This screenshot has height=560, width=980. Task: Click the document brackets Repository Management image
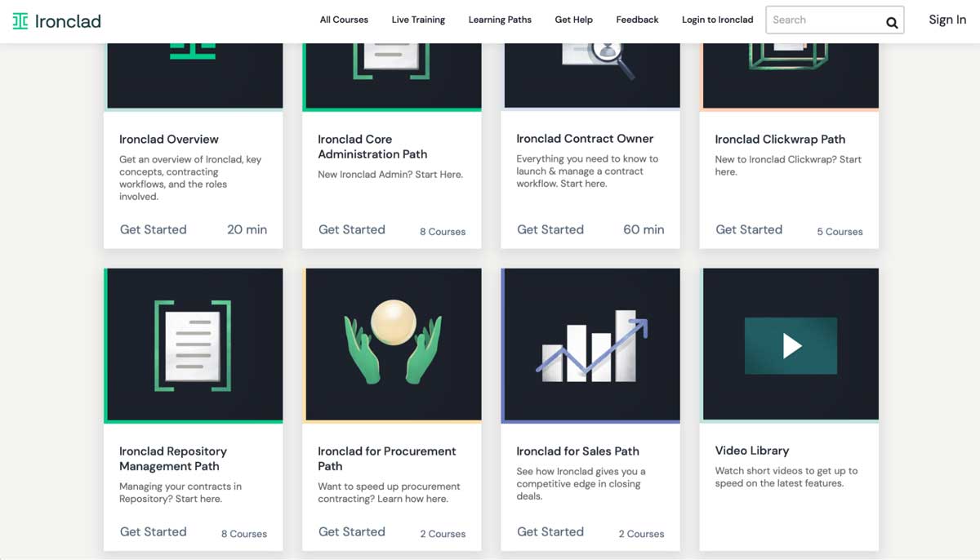click(x=194, y=345)
